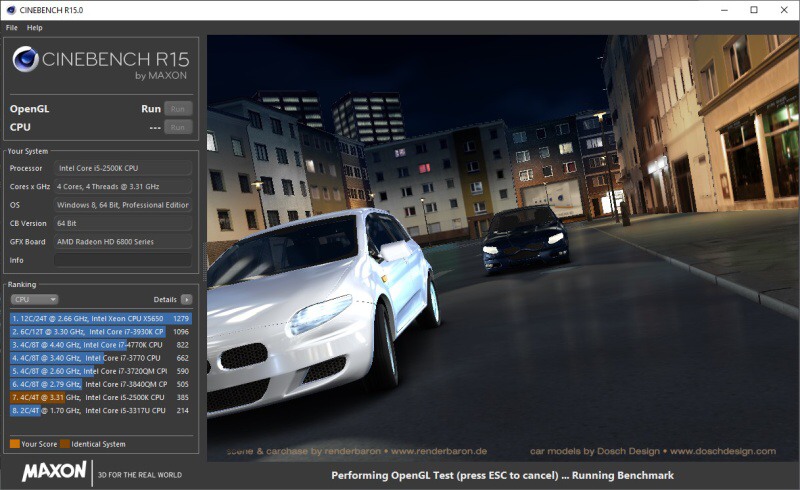800x490 pixels.
Task: Click the Processor field Intel Core i5-2500K
Action: 123,168
